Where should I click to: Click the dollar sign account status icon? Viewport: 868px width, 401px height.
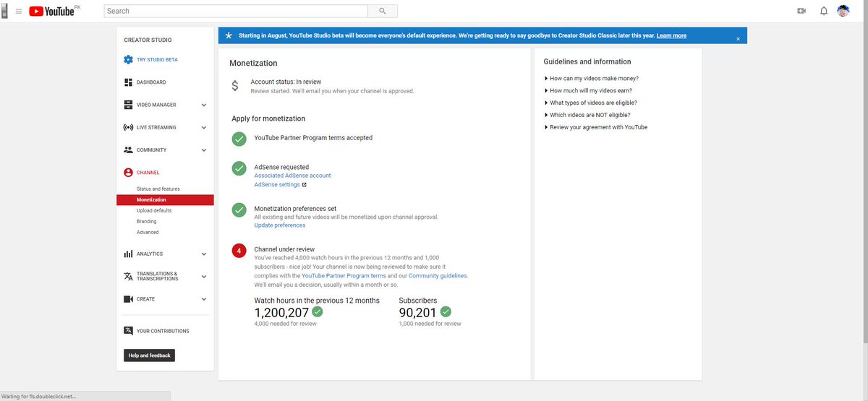point(235,86)
